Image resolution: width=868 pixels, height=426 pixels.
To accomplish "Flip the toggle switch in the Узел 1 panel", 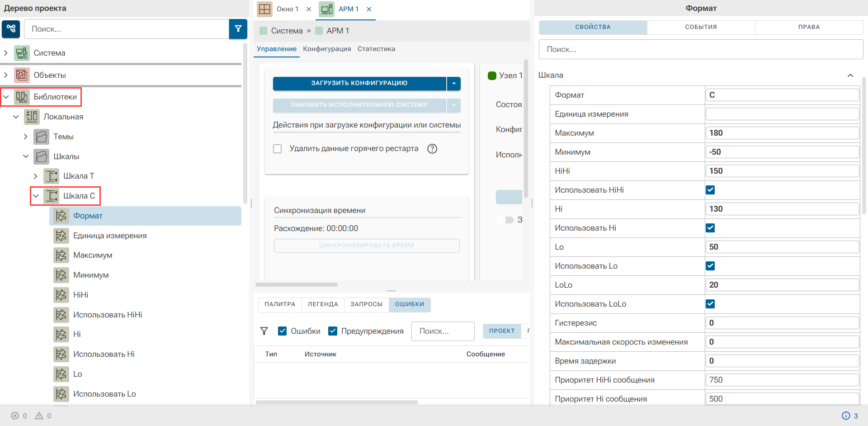I will (x=505, y=220).
